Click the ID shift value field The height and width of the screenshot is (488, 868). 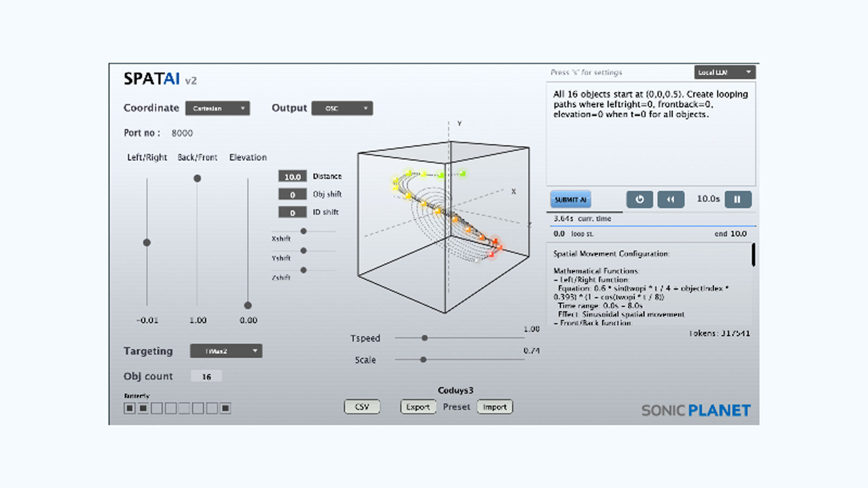pos(292,212)
